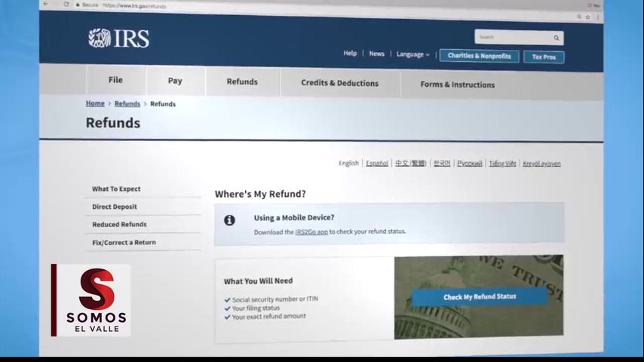Open the File navigation tab
The height and width of the screenshot is (362, 644).
[x=115, y=80]
